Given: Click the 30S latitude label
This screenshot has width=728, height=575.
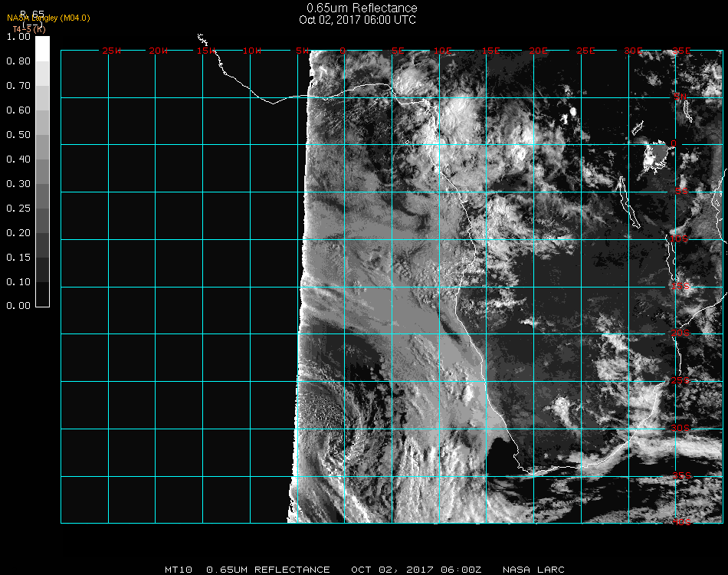Looking at the screenshot, I should [680, 429].
